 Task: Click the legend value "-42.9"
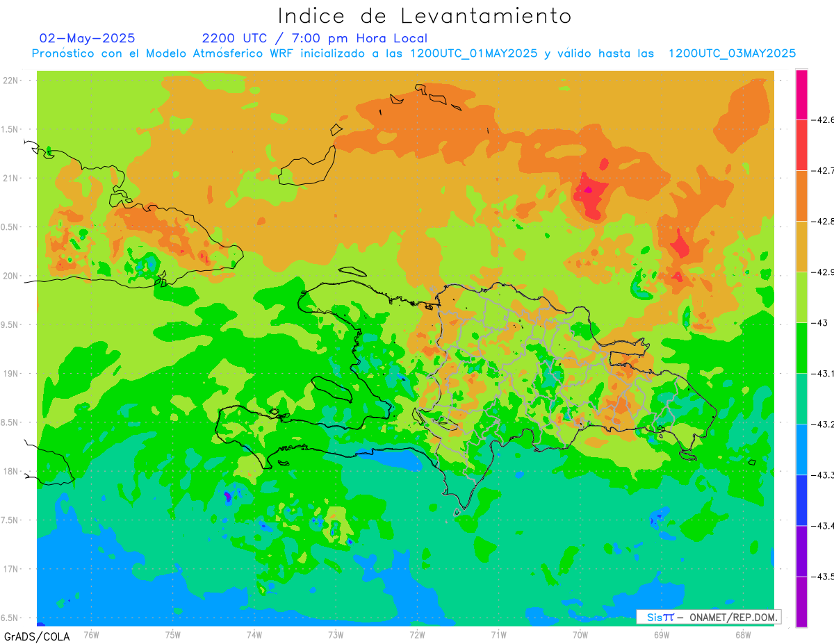click(x=823, y=272)
